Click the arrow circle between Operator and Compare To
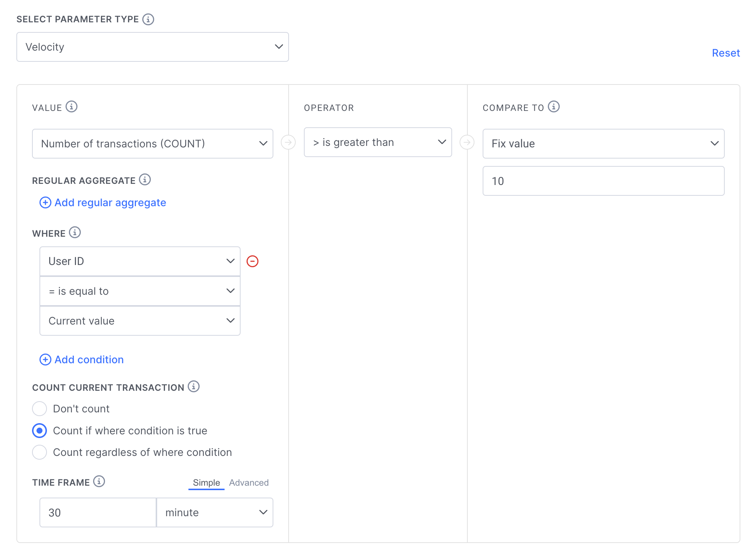This screenshot has height=559, width=756. click(467, 142)
